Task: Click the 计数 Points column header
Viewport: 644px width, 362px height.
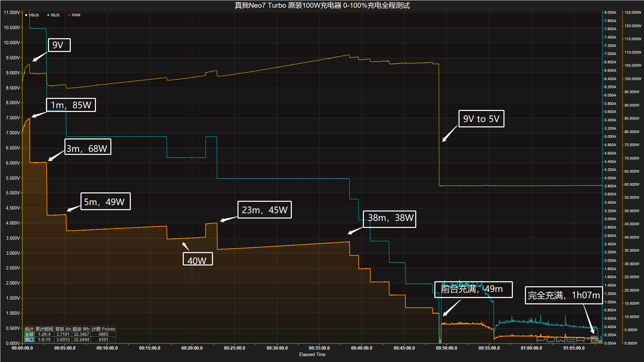Action: point(103,329)
